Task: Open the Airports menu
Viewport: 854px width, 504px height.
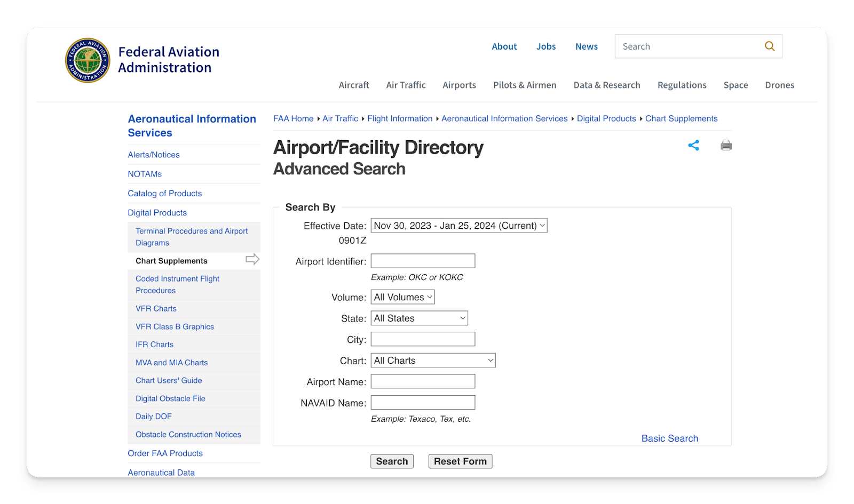Action: (x=459, y=85)
